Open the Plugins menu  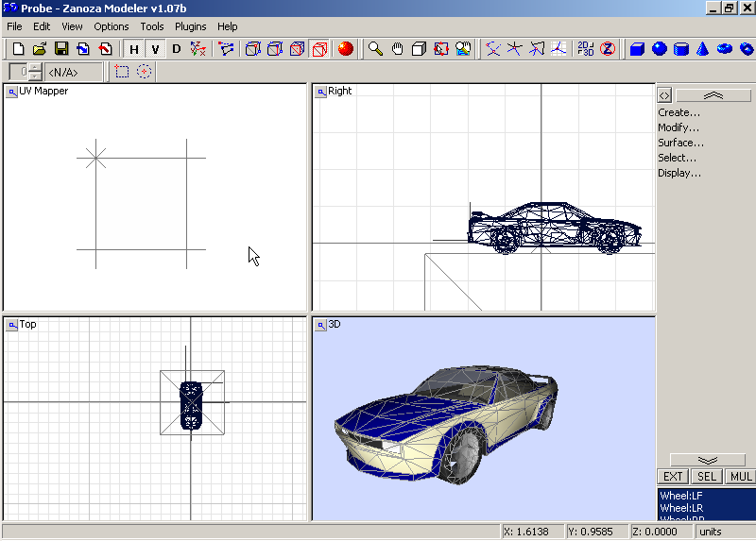coord(190,26)
